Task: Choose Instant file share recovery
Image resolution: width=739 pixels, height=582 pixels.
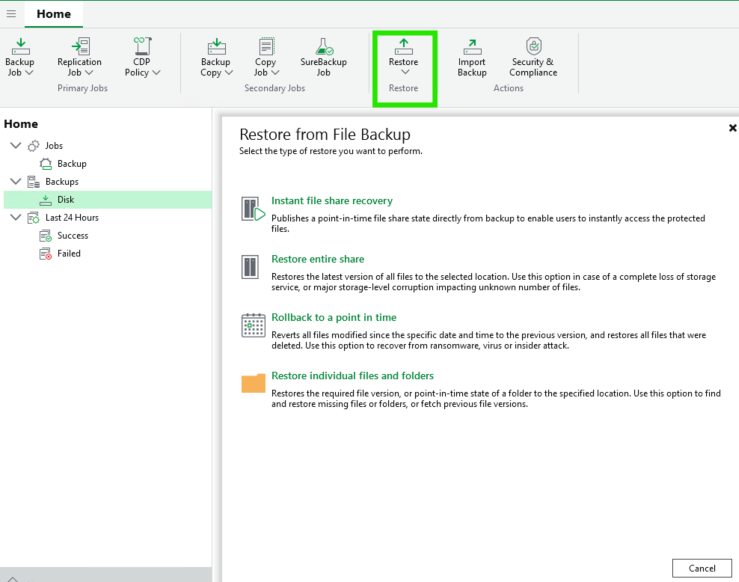Action: point(331,201)
